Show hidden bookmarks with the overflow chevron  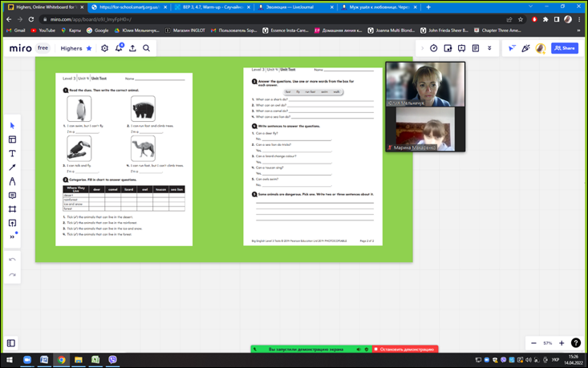pos(578,30)
